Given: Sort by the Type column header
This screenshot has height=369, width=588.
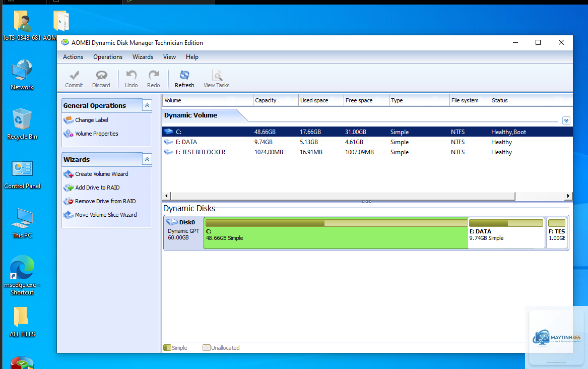Looking at the screenshot, I should click(419, 100).
